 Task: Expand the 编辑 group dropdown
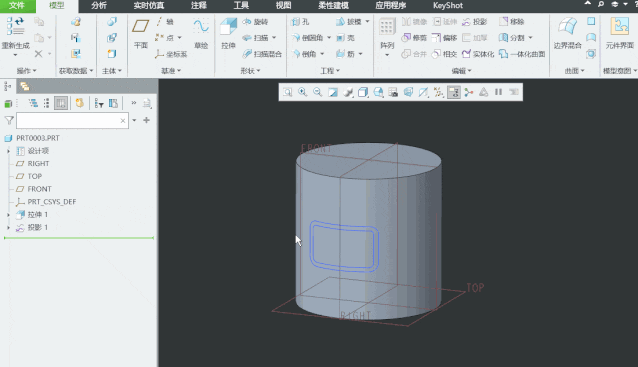tap(461, 71)
